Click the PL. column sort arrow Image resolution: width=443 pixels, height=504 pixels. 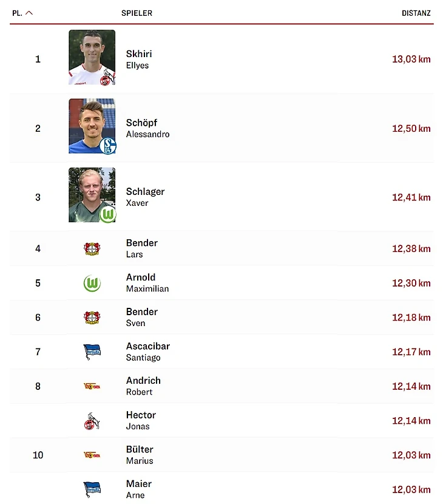coord(29,13)
